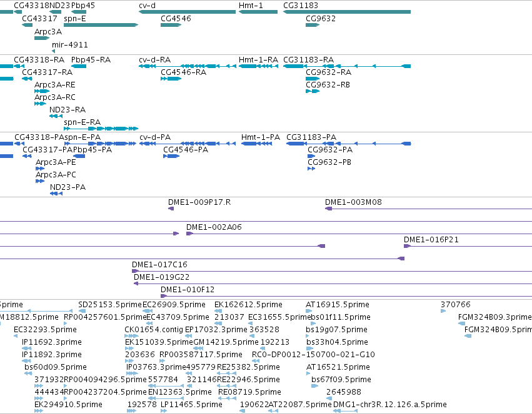Viewport: 532px width, 414px height.
Task: Click the CG9632-PA protein label
Action: tap(330, 150)
